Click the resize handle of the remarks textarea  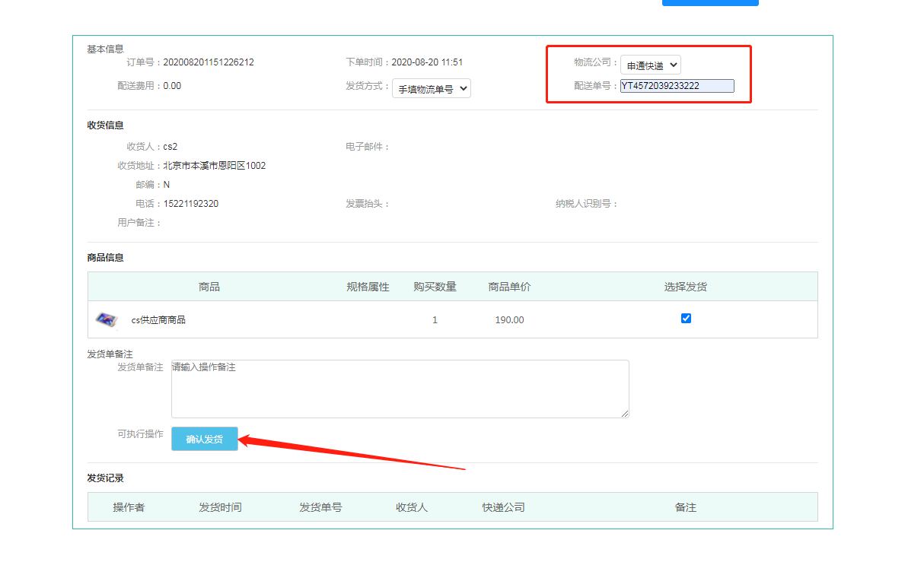point(625,414)
